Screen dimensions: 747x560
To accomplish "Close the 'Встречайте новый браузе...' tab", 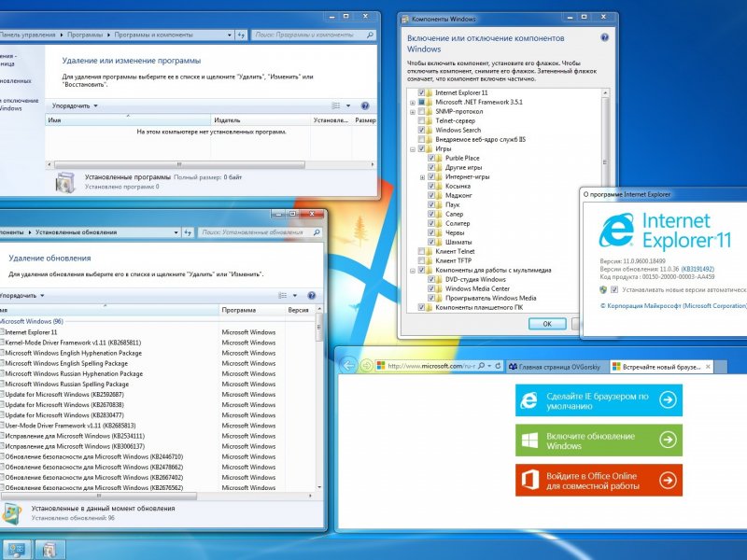I will pyautogui.click(x=708, y=366).
